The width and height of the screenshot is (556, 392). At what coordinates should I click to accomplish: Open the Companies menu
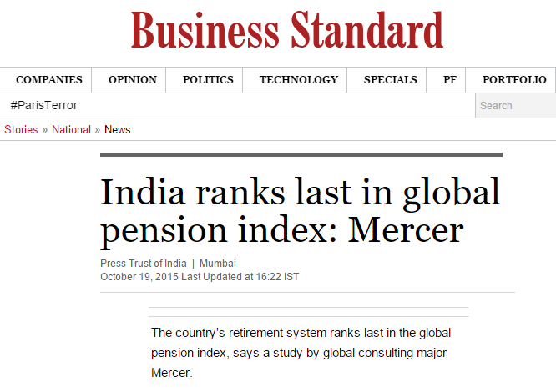49,80
